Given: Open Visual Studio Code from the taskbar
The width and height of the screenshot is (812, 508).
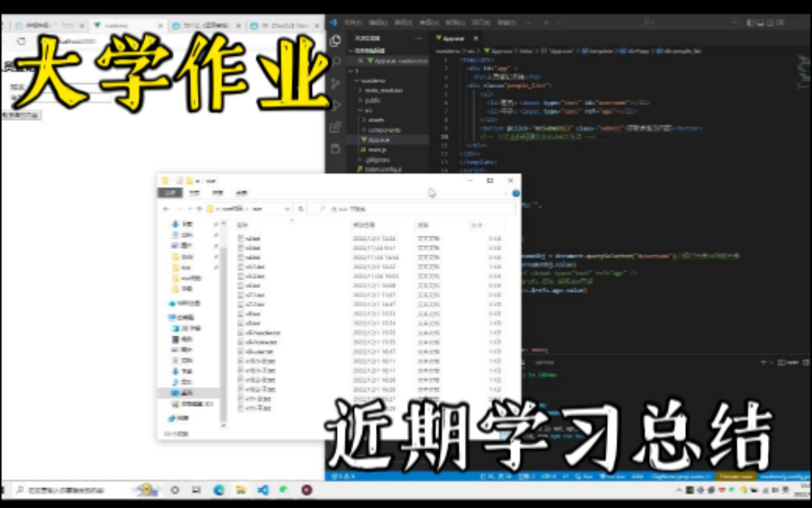Looking at the screenshot, I should (x=262, y=490).
